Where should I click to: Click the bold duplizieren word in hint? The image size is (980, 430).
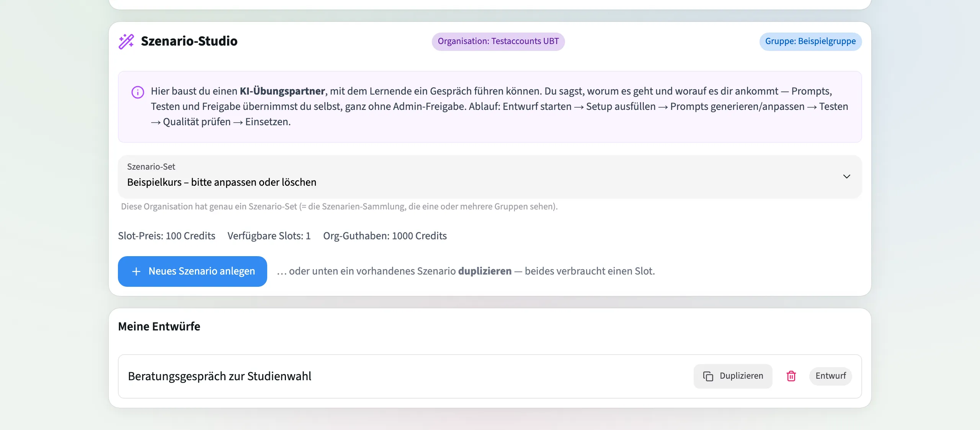point(485,271)
